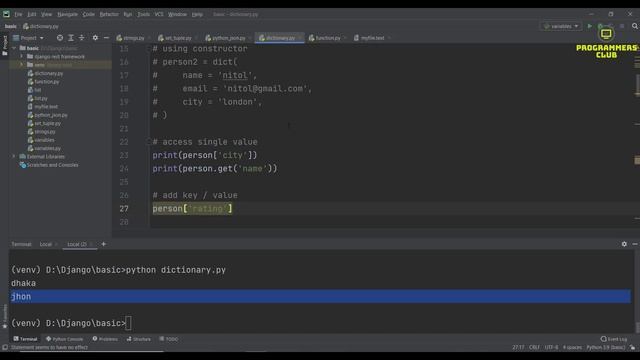Select Scratches and Consoles in project tree
Screen dimensions: 640x360
pyautogui.click(x=49, y=165)
